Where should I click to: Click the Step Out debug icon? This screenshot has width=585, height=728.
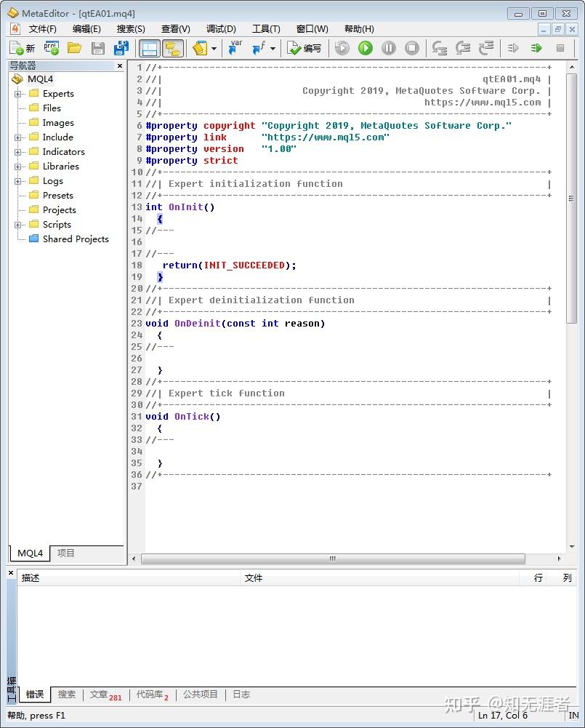485,48
